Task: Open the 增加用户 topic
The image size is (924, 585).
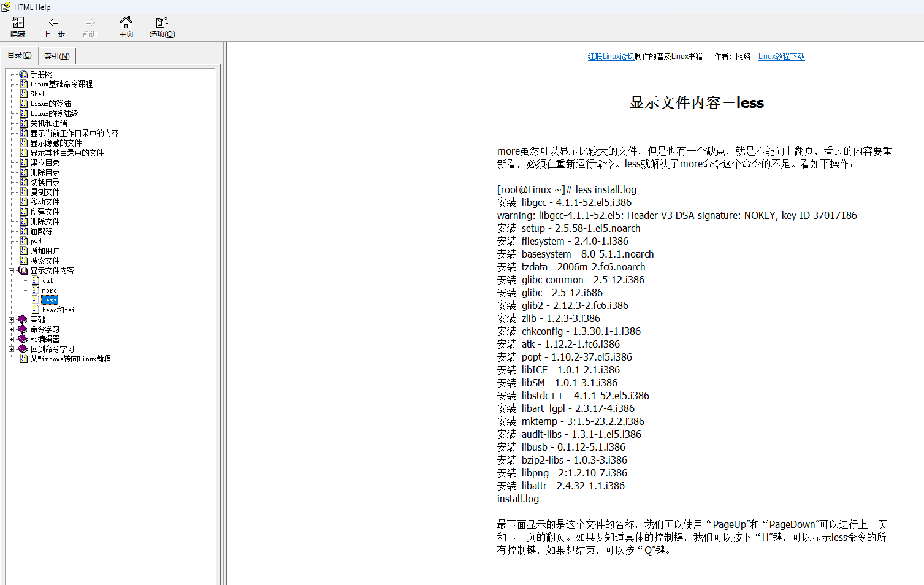Action: (x=45, y=251)
